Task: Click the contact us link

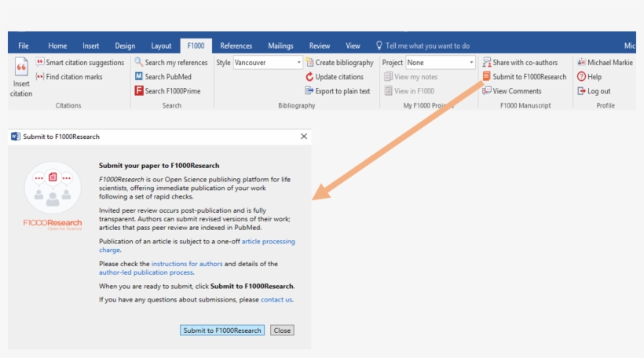Action: pos(276,300)
